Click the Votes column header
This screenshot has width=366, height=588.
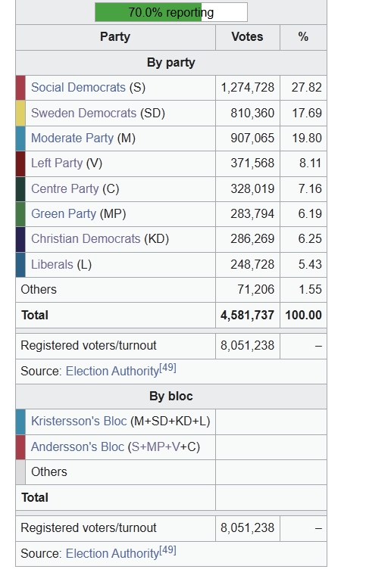tap(247, 37)
